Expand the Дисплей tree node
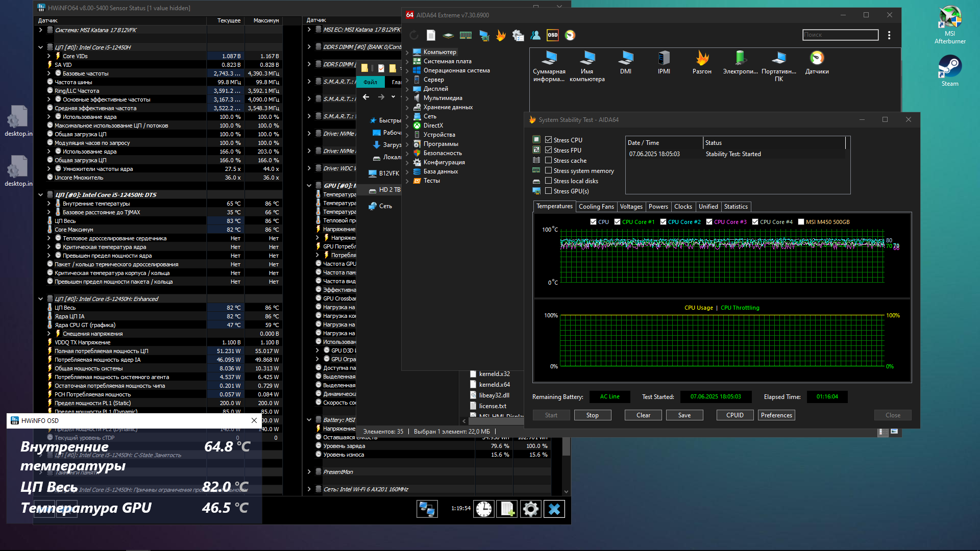 coord(407,89)
